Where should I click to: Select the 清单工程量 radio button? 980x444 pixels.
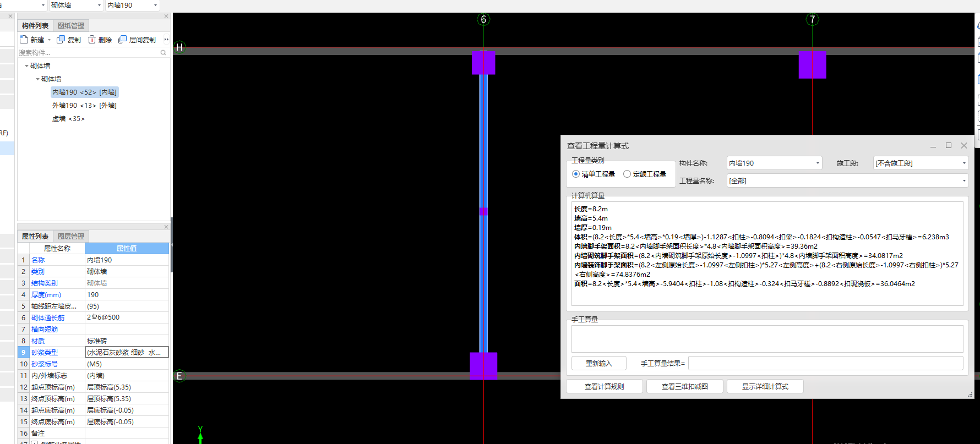pos(576,174)
